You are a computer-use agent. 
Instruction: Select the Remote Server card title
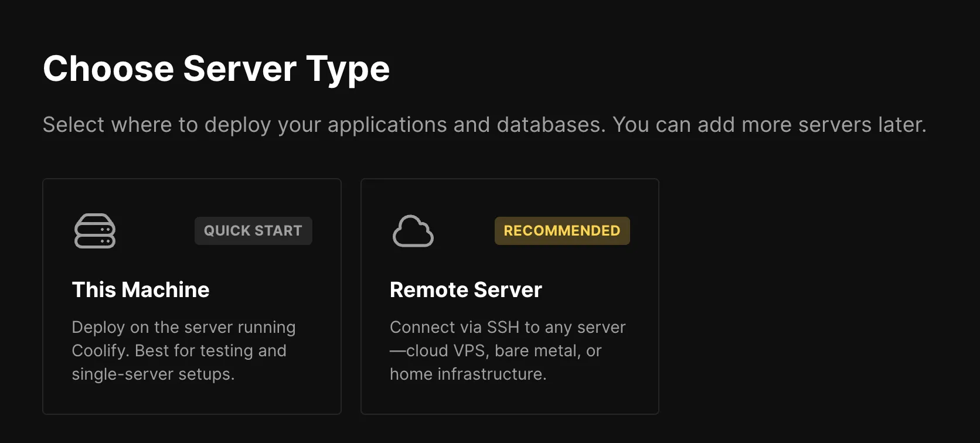pos(466,290)
